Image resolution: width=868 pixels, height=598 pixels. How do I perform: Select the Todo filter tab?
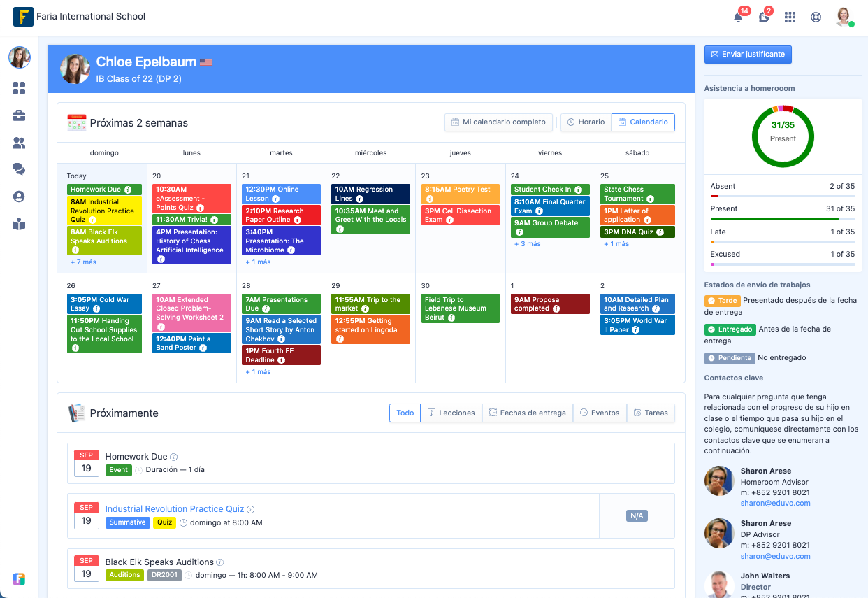pyautogui.click(x=405, y=413)
